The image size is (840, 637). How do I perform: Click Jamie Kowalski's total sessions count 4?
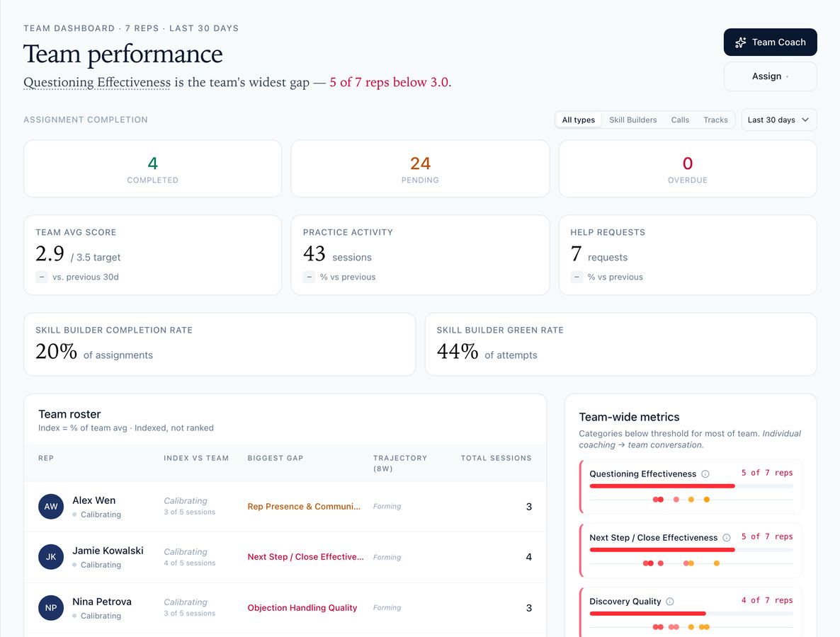click(x=529, y=557)
